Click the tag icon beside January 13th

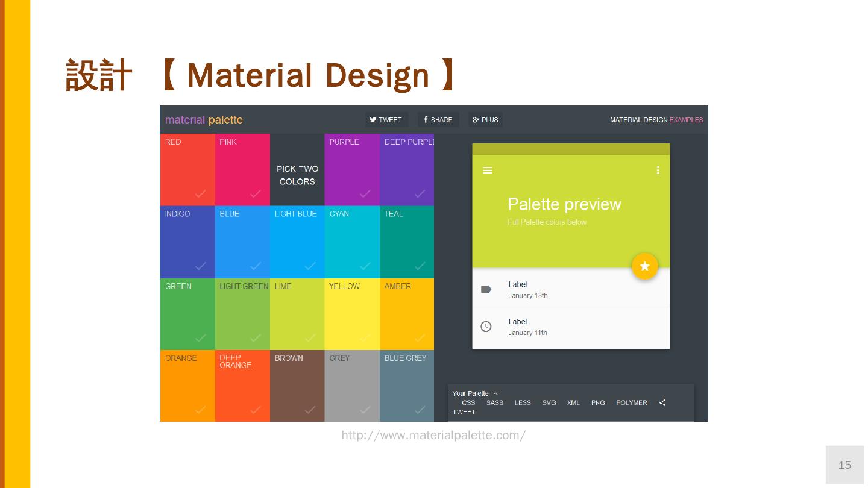coord(486,290)
